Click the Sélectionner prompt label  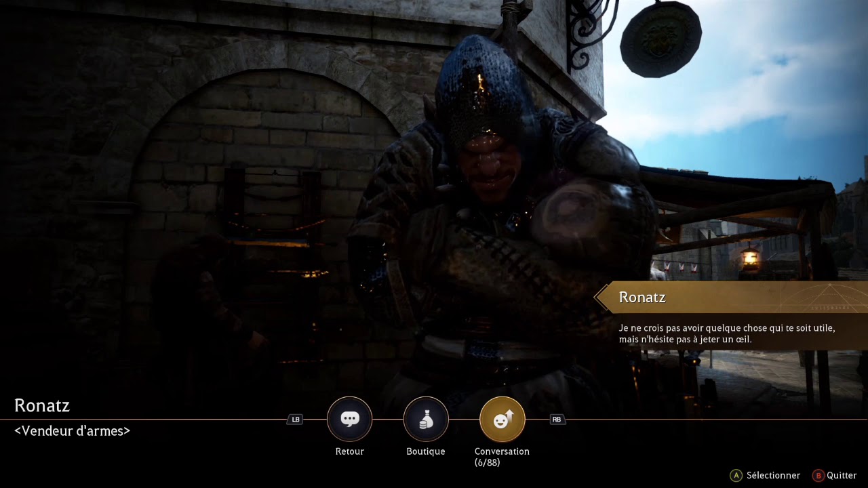(x=773, y=476)
